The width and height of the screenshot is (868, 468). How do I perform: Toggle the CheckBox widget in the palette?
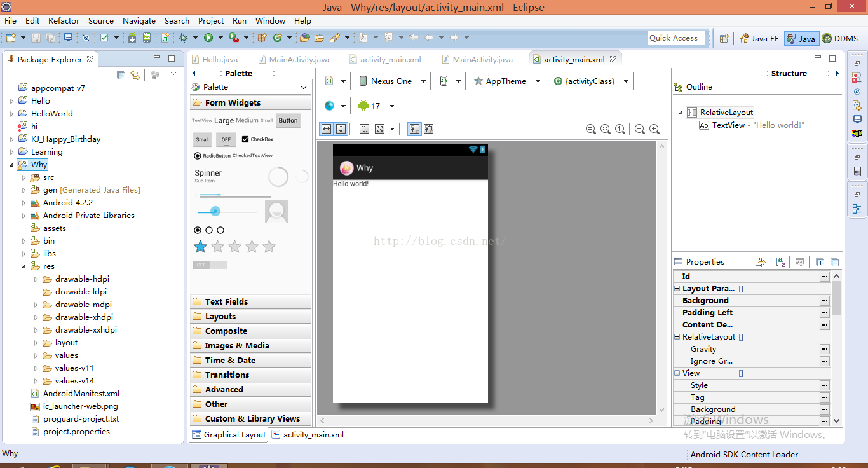[x=257, y=139]
